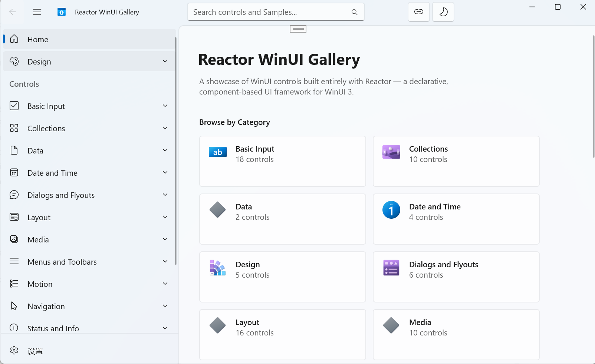Click the colorful Design card icon
The width and height of the screenshot is (595, 364).
(x=218, y=268)
